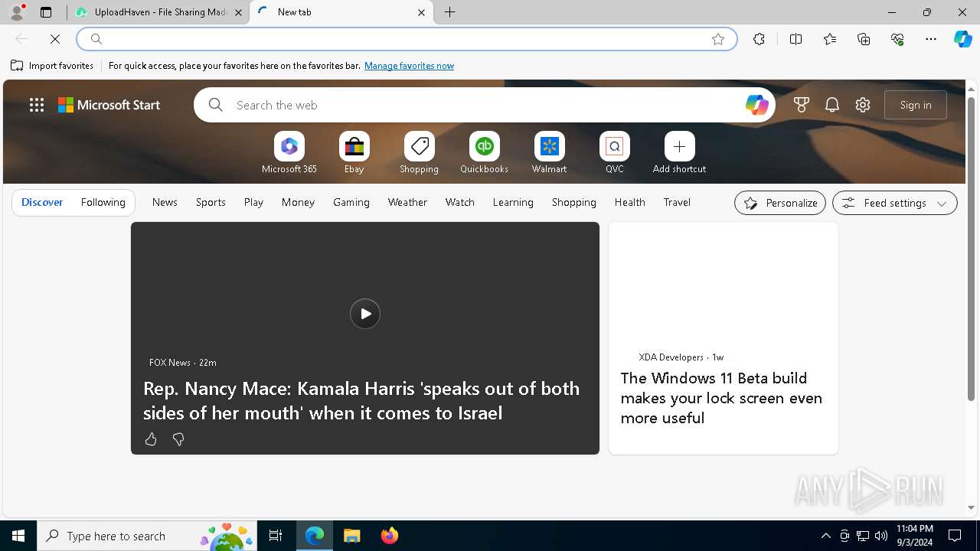This screenshot has height=551, width=980.
Task: Select the Discover feed tab
Action: pos(42,202)
